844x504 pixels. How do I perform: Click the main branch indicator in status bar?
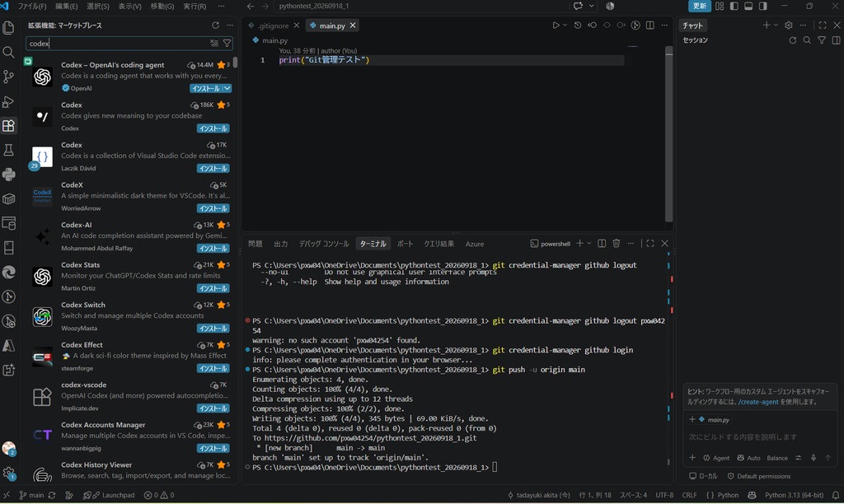(32, 495)
